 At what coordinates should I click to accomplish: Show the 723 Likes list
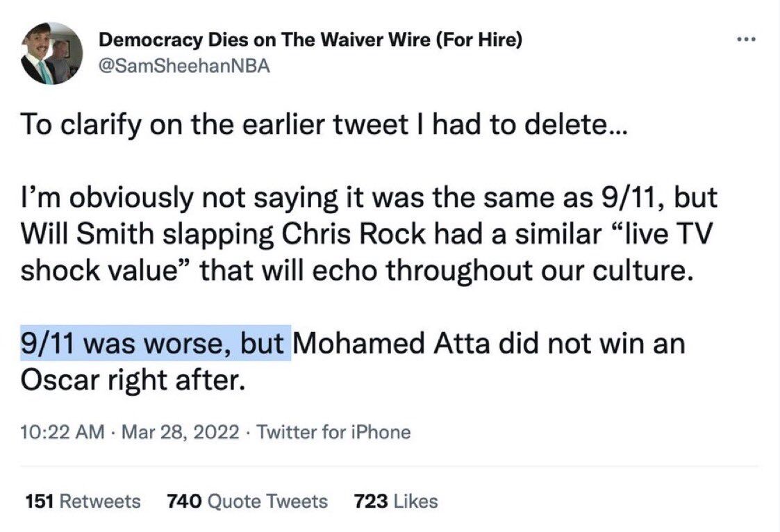[395, 501]
